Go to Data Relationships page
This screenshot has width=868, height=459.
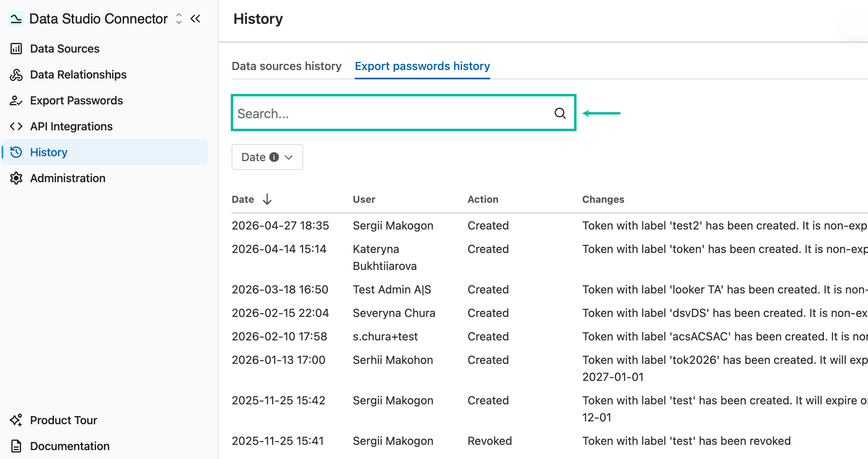(79, 74)
